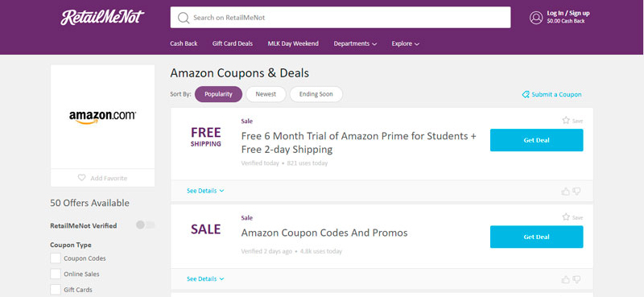Save the Amazon Coupon Codes deal star
The width and height of the screenshot is (644, 297).
click(x=566, y=217)
